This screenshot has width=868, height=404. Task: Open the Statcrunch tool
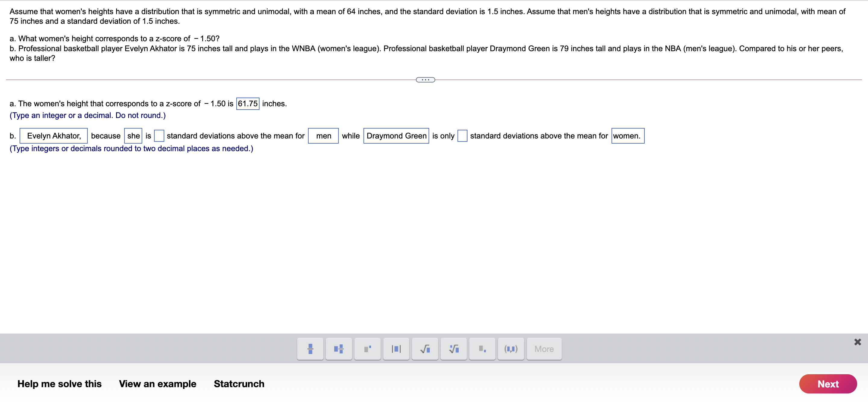[239, 384]
